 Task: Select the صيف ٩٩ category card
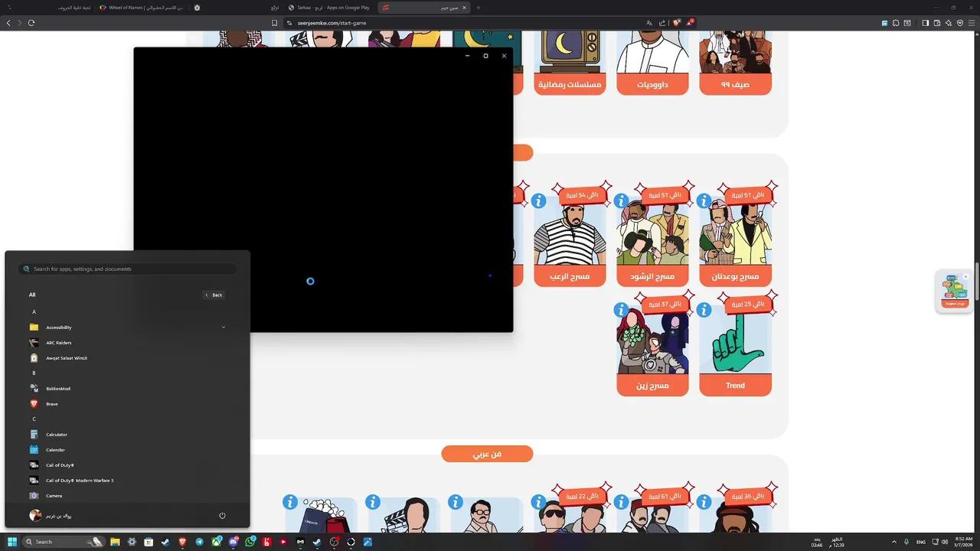735,63
